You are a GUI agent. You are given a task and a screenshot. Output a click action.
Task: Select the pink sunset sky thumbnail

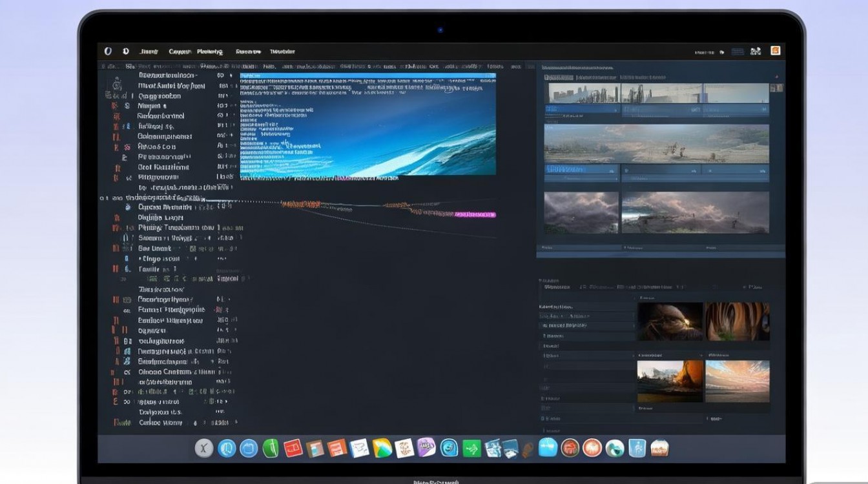tap(738, 381)
